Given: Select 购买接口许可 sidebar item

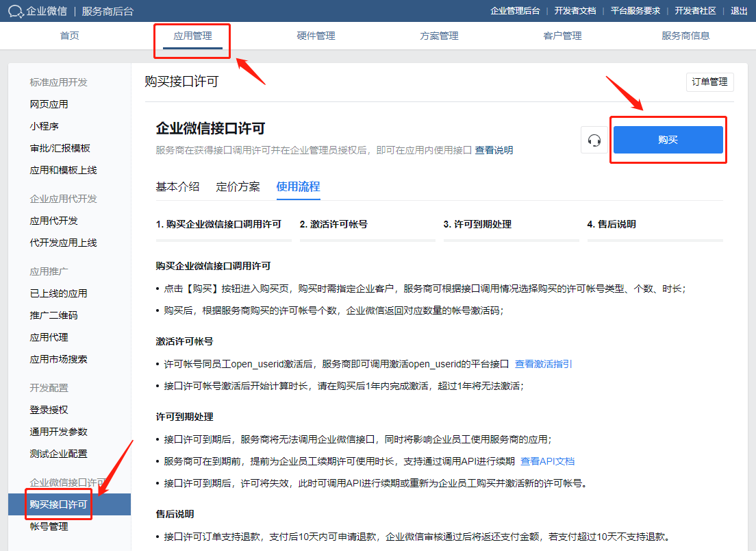Looking at the screenshot, I should tap(69, 504).
